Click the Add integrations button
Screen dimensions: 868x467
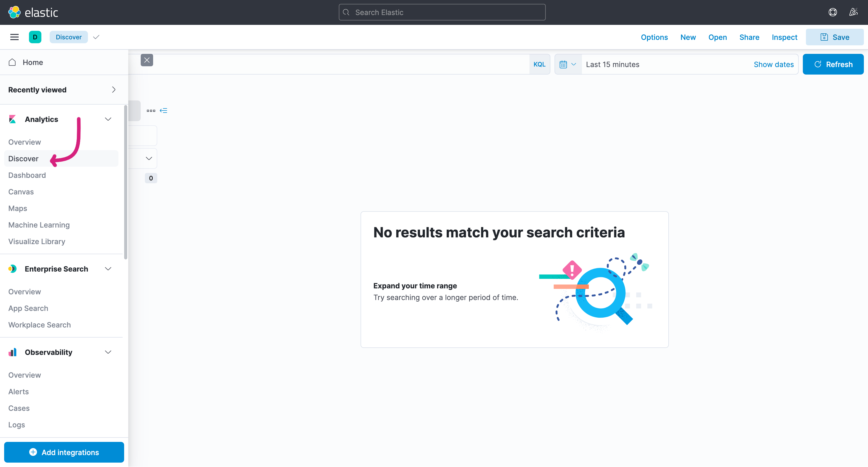click(x=64, y=453)
